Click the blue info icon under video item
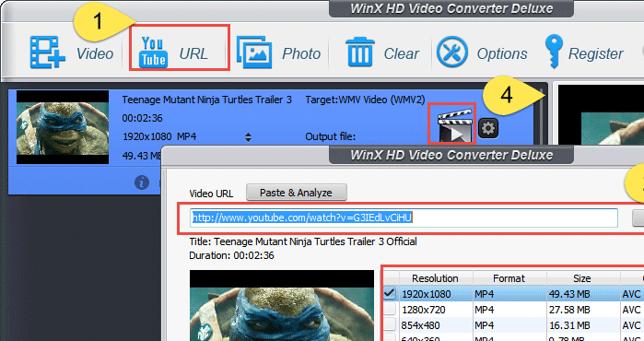This screenshot has height=341, width=644. 142,182
